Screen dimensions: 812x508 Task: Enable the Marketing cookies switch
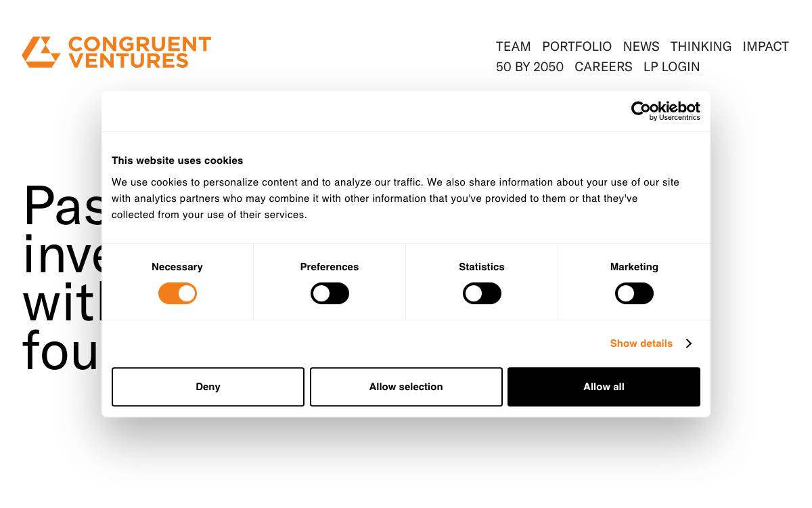point(634,293)
